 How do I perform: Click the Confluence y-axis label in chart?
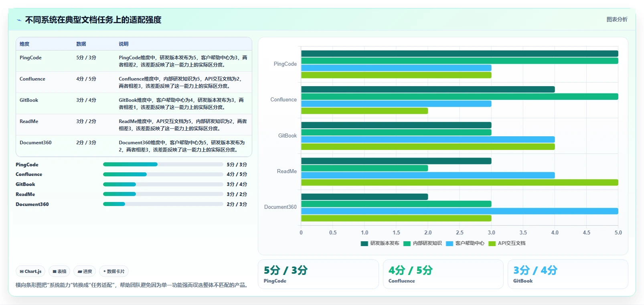[x=284, y=100]
